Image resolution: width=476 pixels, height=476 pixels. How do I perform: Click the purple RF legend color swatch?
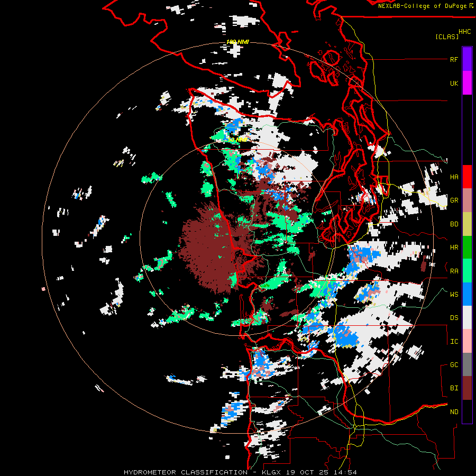467,59
